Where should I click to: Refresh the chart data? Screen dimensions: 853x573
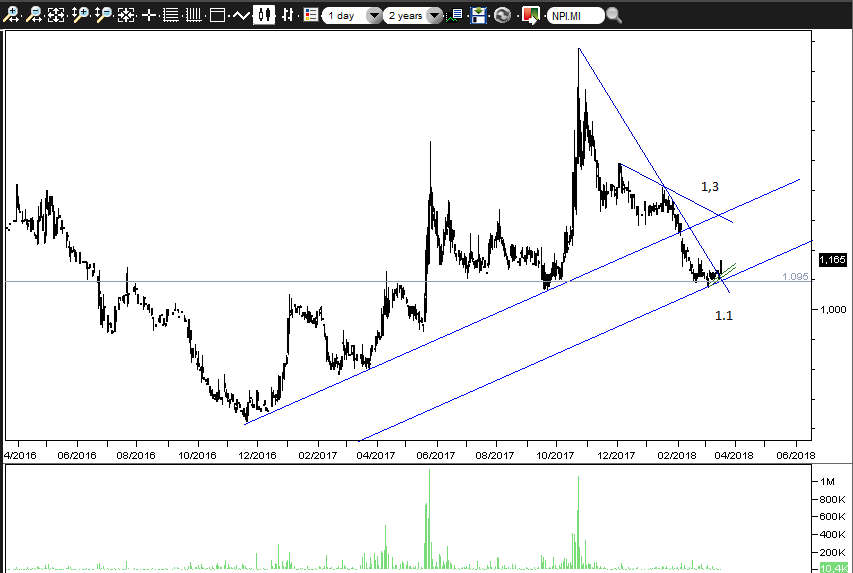tap(502, 15)
